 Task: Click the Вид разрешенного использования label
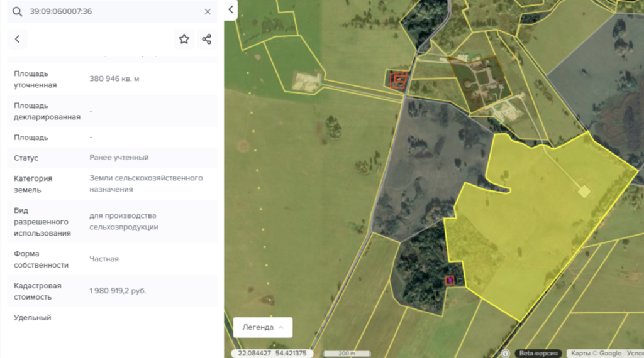(42, 222)
